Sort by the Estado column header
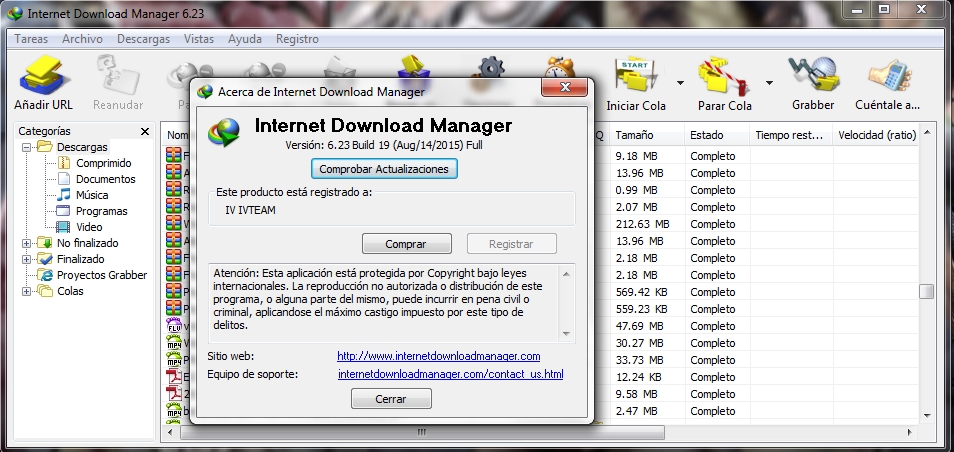Screen dimensions: 954x452 (717, 135)
